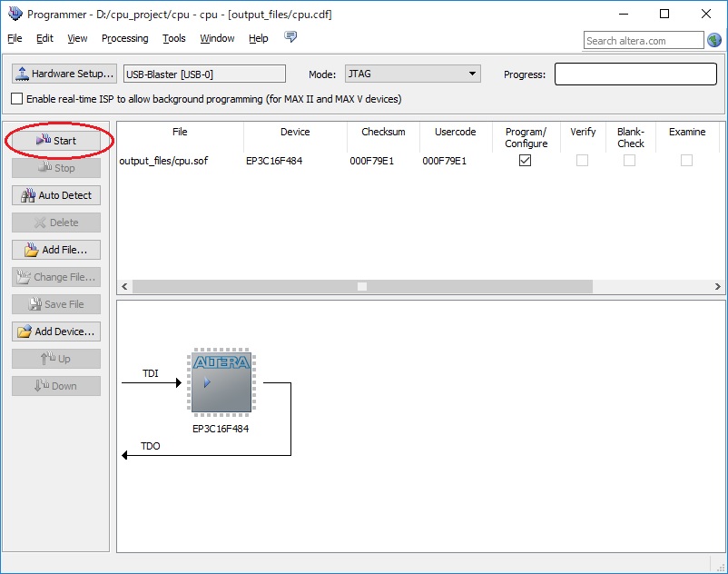The image size is (728, 574).
Task: Open the Window menu
Action: click(x=217, y=38)
